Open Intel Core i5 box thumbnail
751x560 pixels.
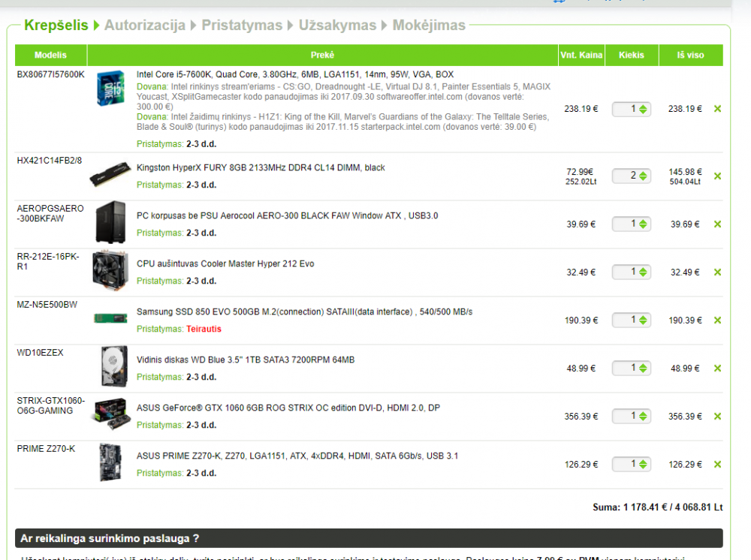pos(110,88)
